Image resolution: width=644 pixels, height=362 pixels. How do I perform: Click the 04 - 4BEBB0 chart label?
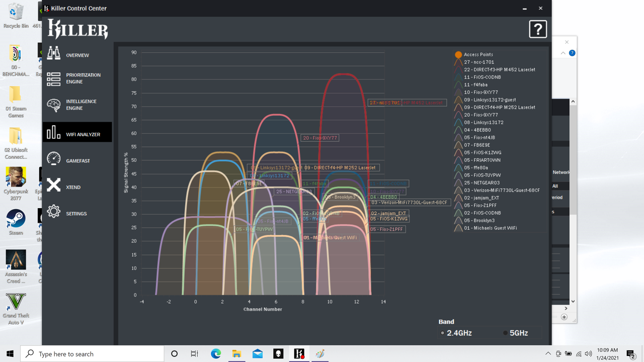pyautogui.click(x=384, y=197)
